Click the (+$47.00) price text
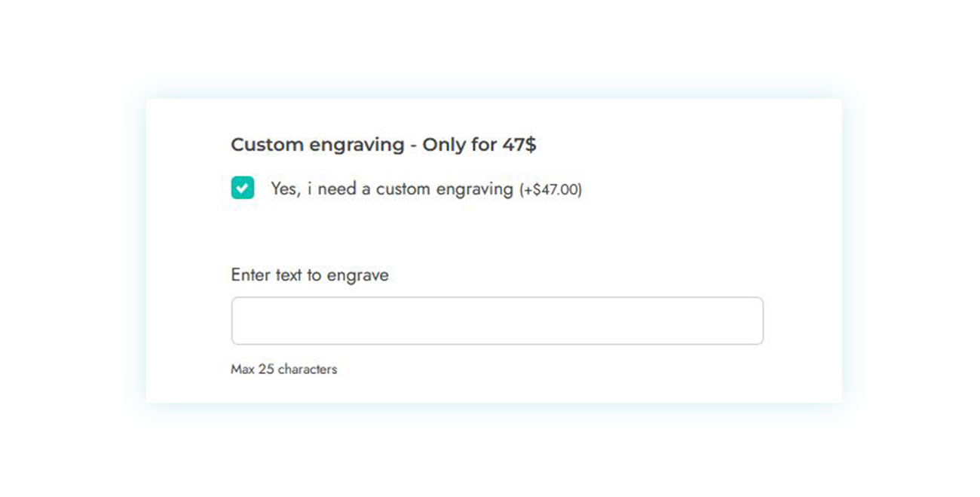 (550, 190)
